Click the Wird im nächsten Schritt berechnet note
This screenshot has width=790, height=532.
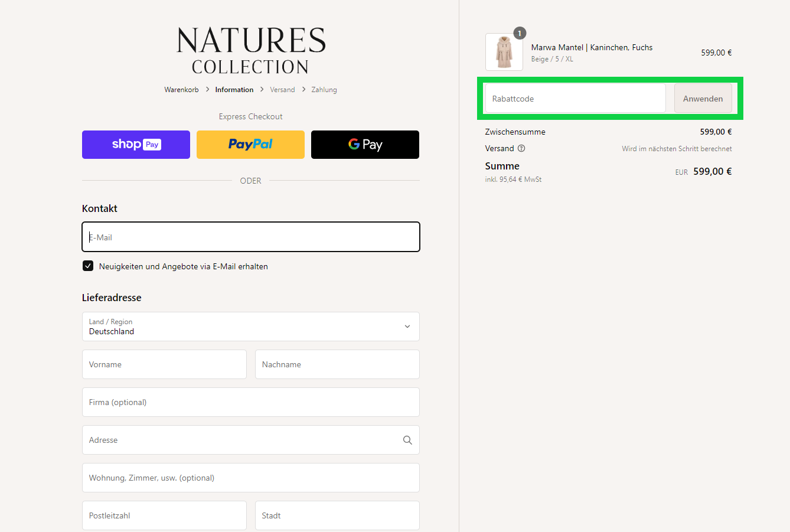677,149
